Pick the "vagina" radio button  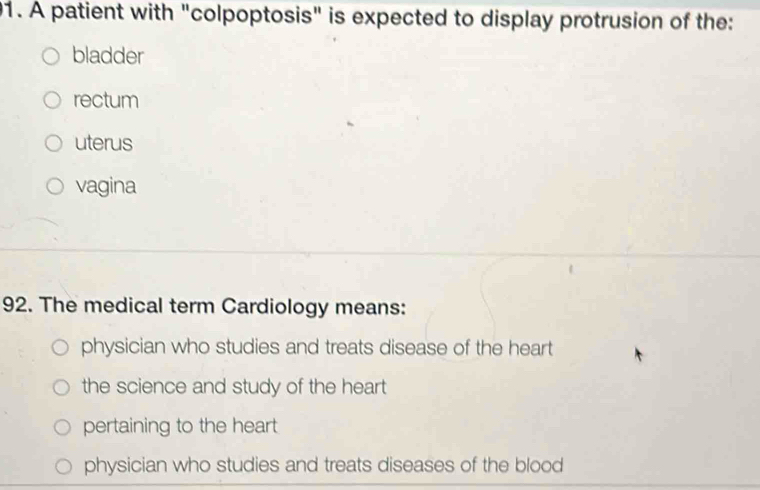pyautogui.click(x=56, y=186)
